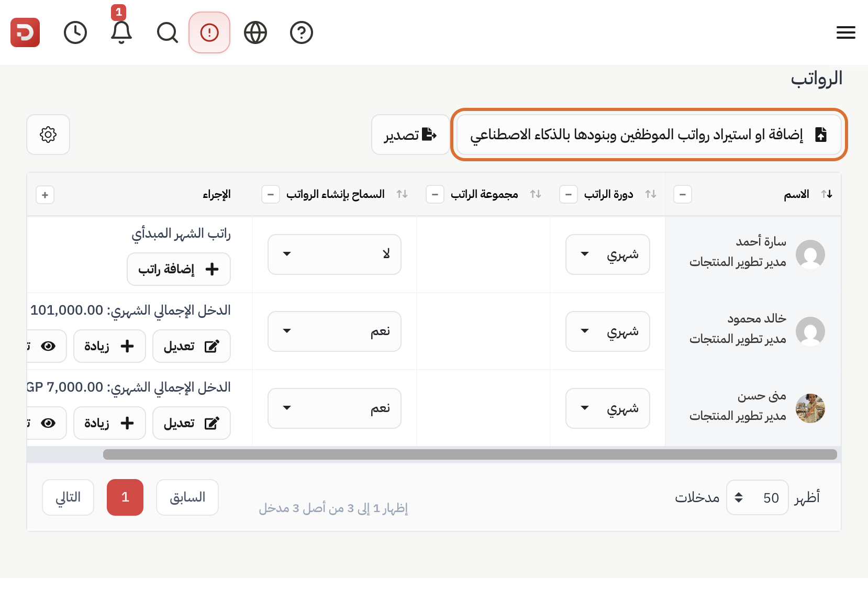The height and width of the screenshot is (600, 868).
Task: Hide the الاسم column with minus
Action: (683, 194)
